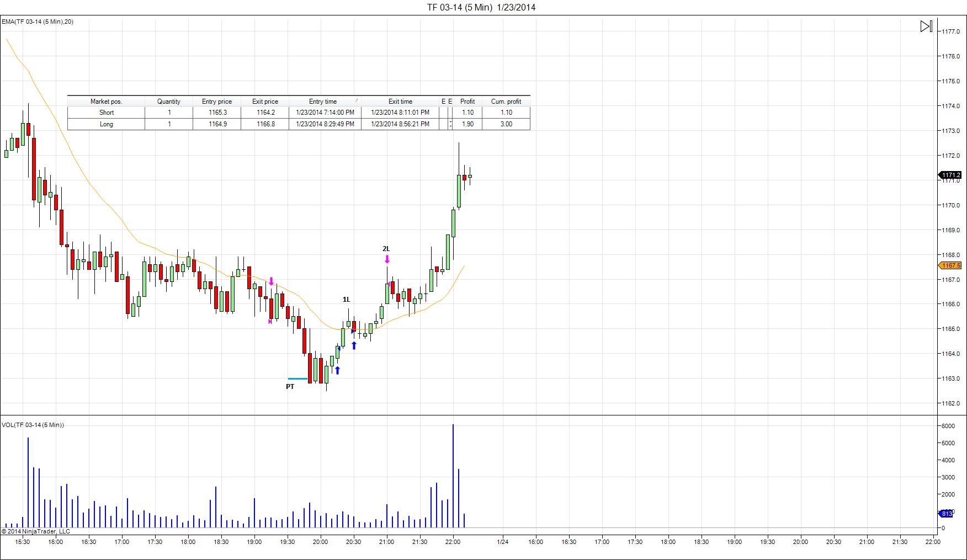
Task: Select the Short trade row cell
Action: tap(107, 113)
